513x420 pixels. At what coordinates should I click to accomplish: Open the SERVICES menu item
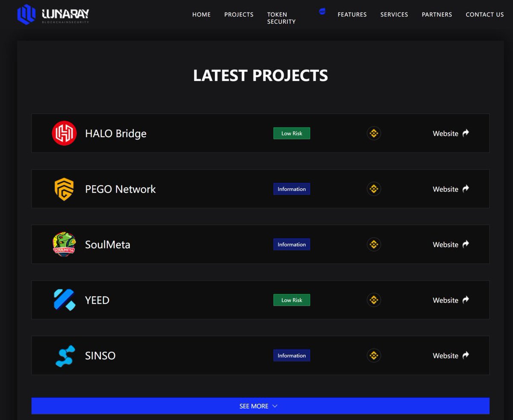394,15
